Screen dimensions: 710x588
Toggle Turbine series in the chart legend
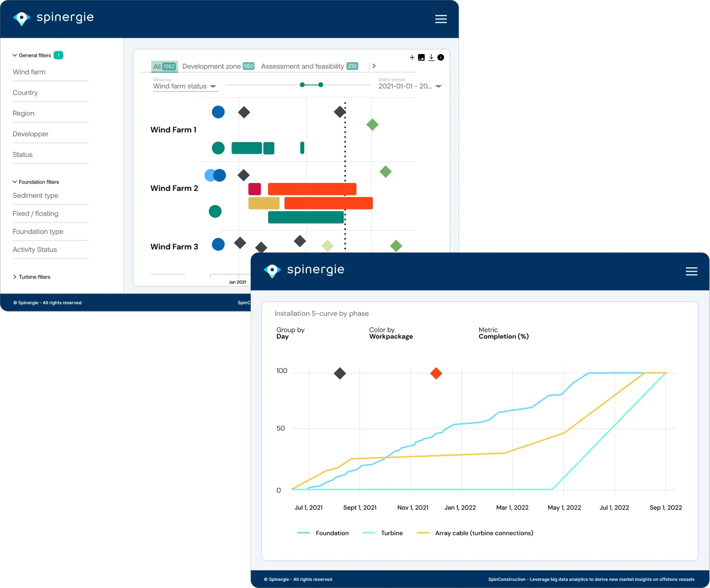pyautogui.click(x=383, y=533)
